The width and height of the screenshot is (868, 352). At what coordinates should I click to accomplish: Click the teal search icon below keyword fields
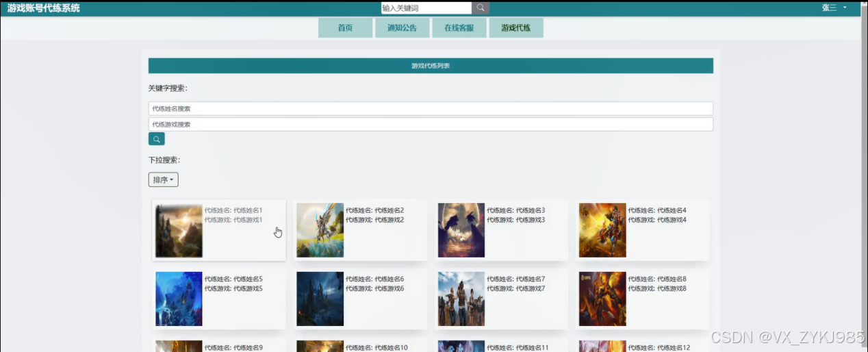(157, 139)
